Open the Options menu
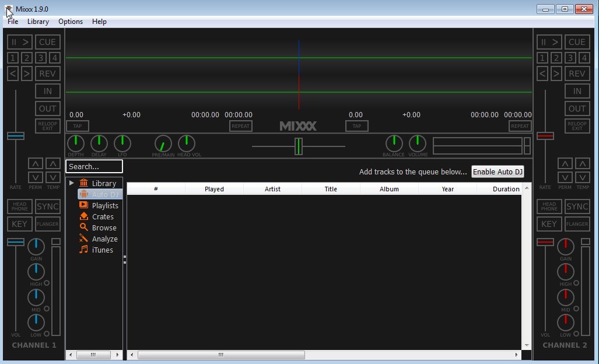 coord(70,22)
